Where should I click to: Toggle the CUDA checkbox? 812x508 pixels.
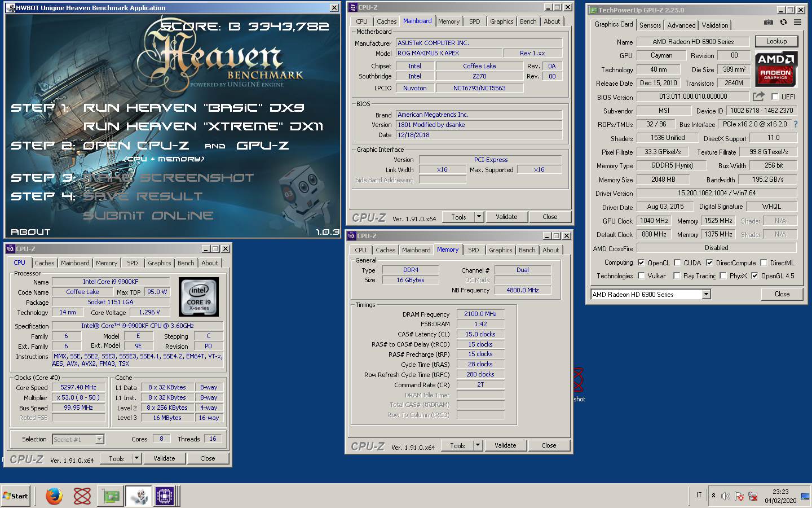[x=677, y=262]
